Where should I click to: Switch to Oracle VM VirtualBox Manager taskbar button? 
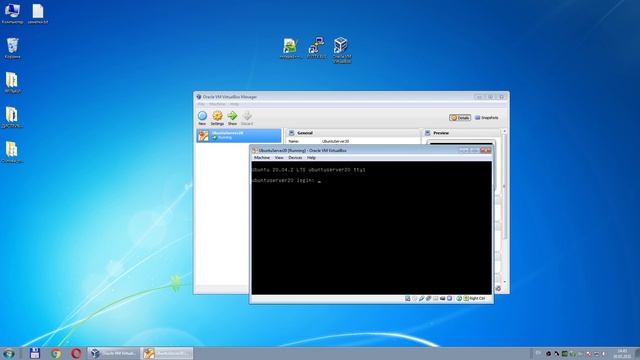click(x=113, y=353)
